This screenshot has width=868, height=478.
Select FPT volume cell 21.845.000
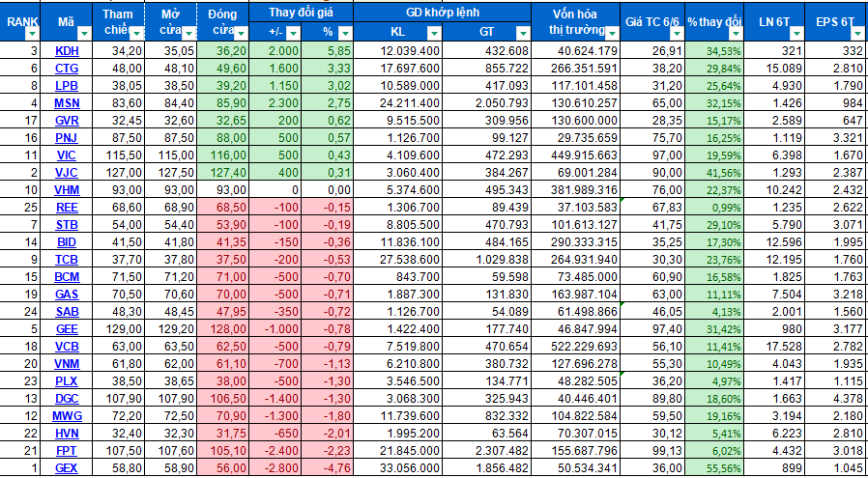coord(398,452)
